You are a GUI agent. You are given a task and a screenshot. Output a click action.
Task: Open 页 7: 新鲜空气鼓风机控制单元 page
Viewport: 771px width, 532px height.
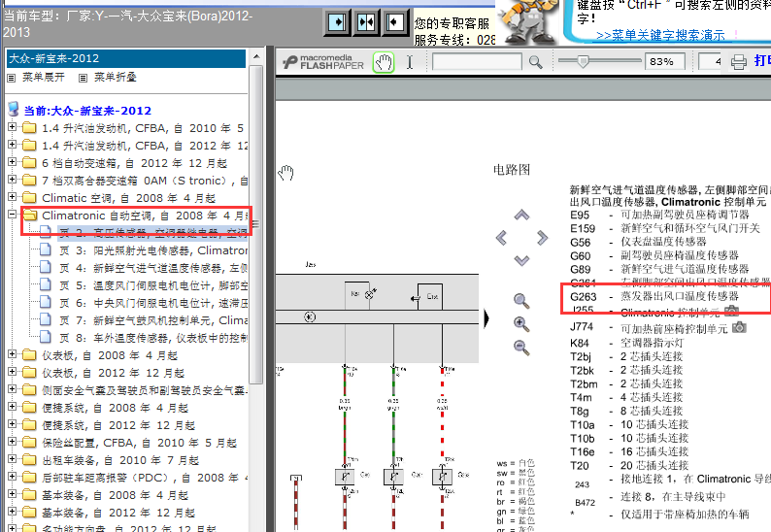[152, 320]
